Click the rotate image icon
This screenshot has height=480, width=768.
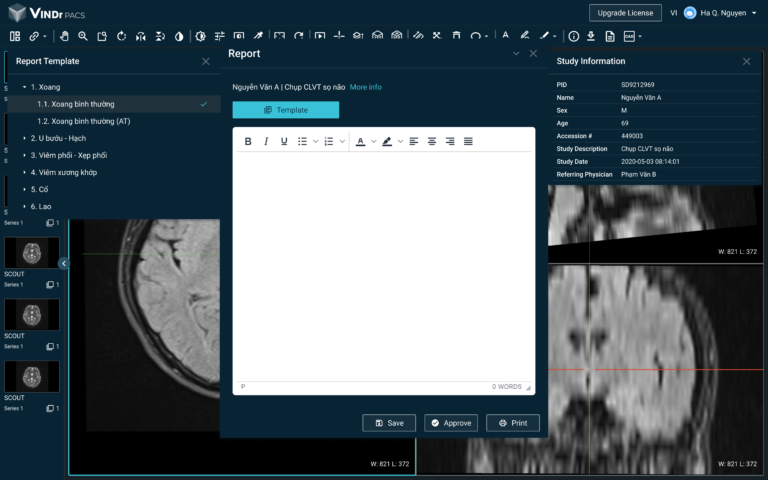(121, 36)
